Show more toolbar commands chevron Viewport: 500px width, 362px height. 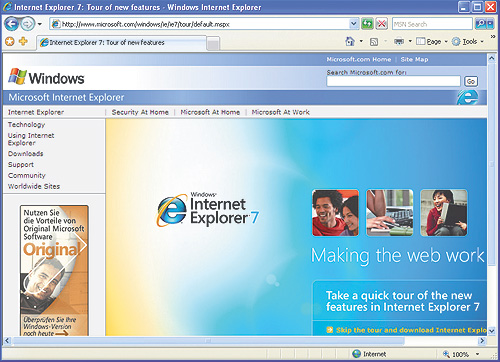click(x=493, y=36)
